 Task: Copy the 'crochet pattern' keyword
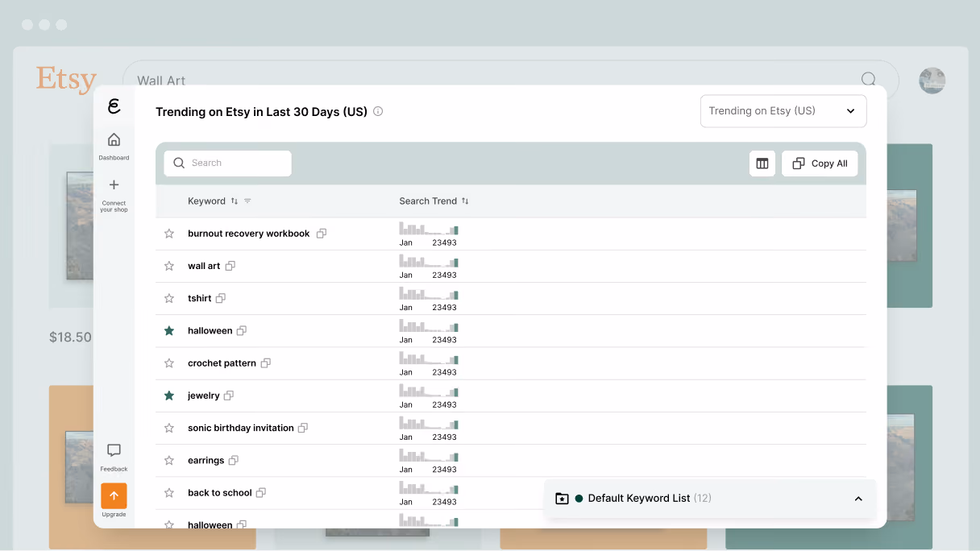coord(266,363)
